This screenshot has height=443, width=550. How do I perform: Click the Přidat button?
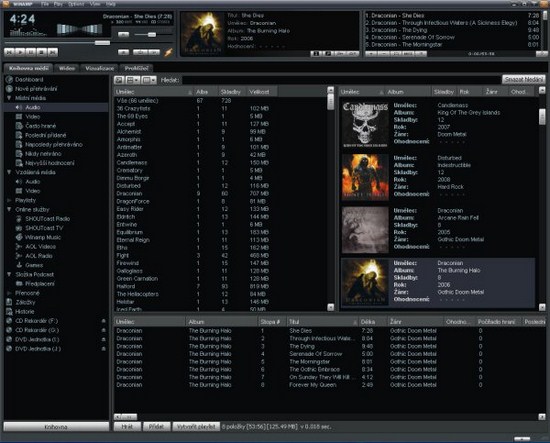156,427
